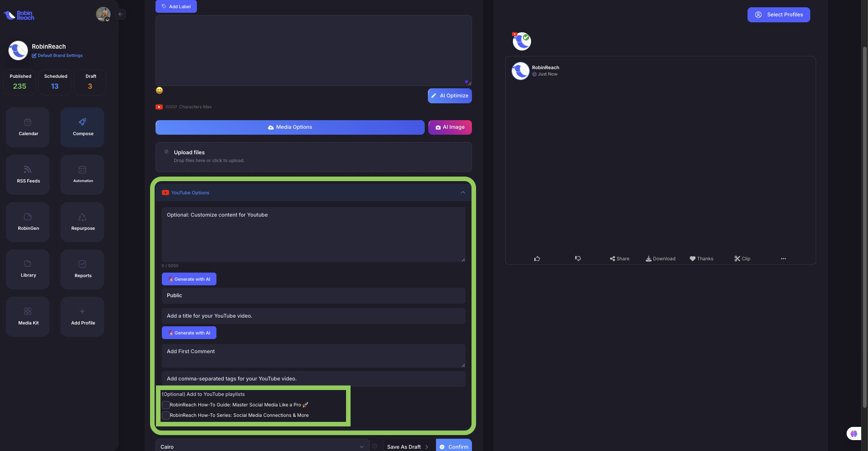The image size is (868, 451).
Task: Click the AI Optimize button
Action: 450,96
